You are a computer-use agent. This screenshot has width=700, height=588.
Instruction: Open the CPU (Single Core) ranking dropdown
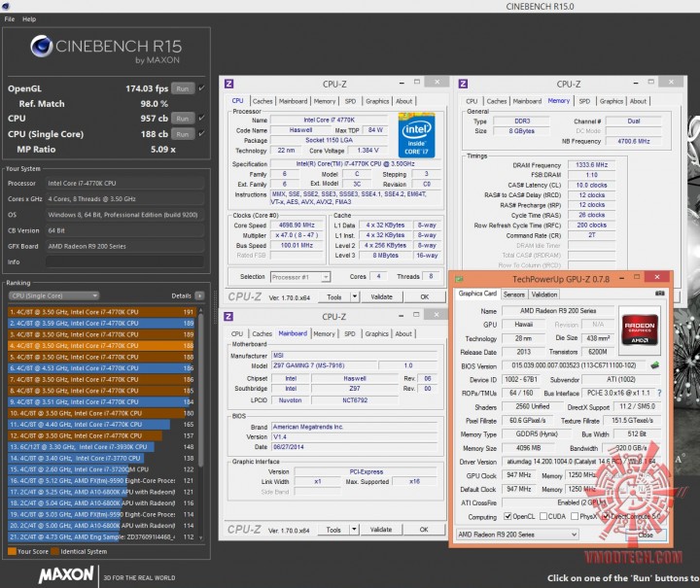(x=53, y=295)
